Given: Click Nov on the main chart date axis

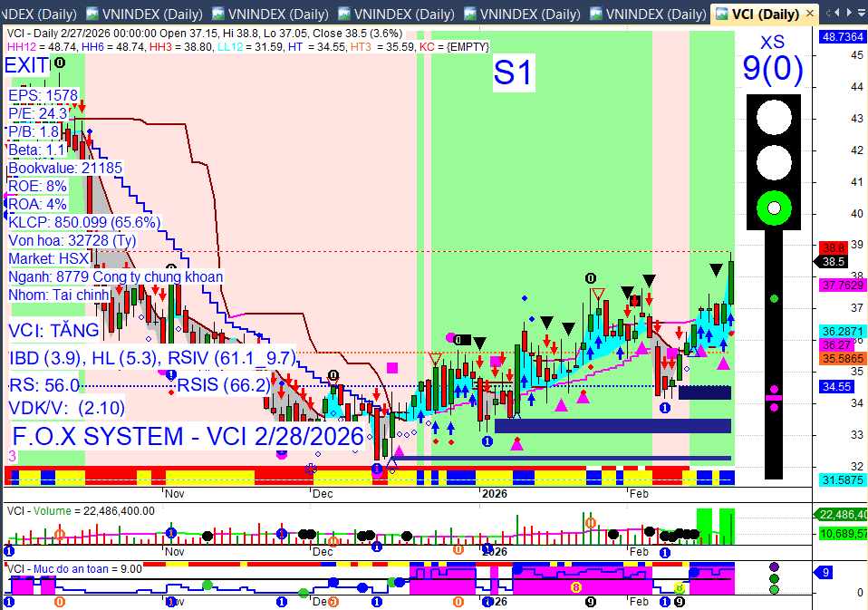Looking at the screenshot, I should 174,494.
